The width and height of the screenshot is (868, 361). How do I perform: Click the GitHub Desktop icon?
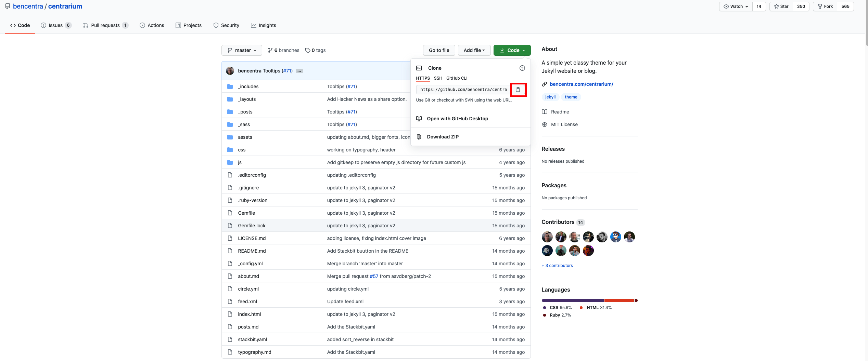pos(419,119)
